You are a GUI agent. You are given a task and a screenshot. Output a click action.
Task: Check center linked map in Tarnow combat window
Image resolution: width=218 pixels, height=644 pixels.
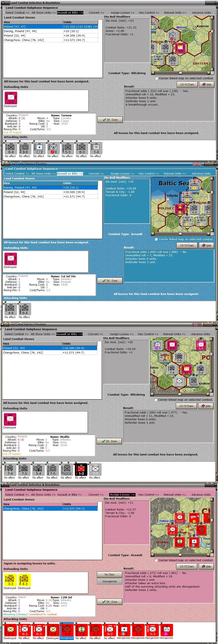[x=157, y=78]
